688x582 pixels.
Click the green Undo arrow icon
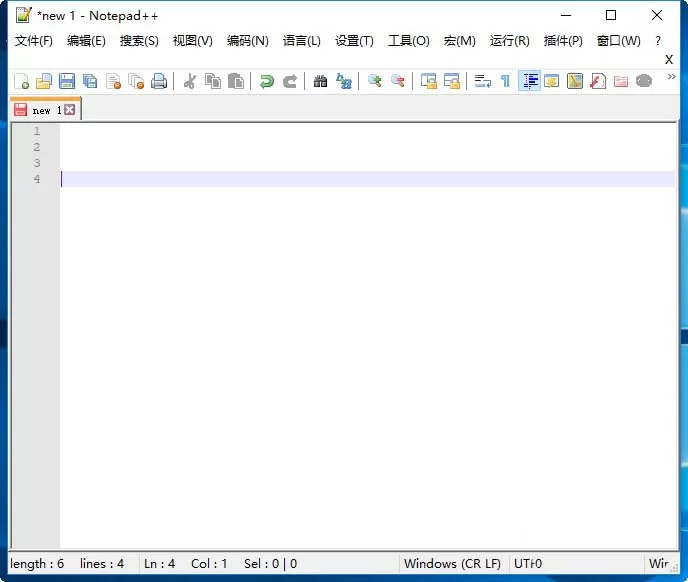pyautogui.click(x=266, y=82)
